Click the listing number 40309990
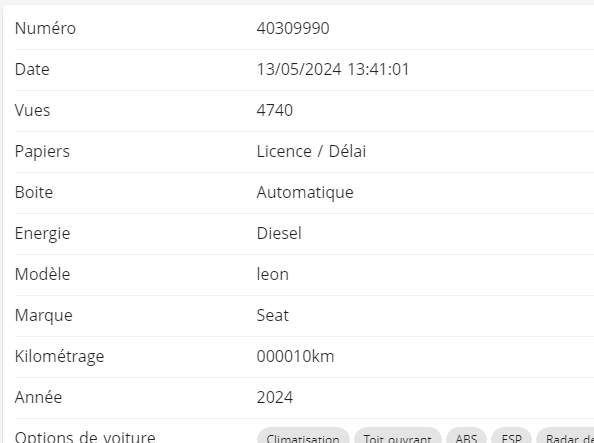Screen dimensions: 594x443 (x=293, y=28)
